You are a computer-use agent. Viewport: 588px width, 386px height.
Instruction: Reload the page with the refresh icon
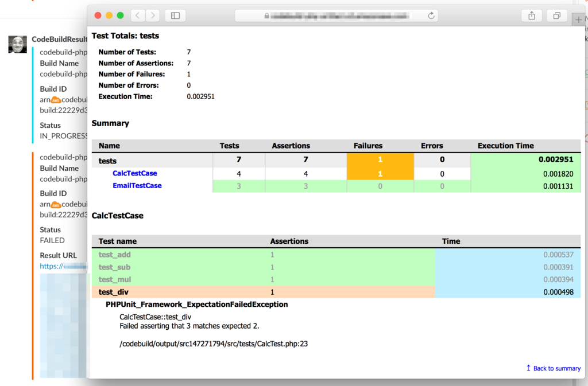(431, 15)
